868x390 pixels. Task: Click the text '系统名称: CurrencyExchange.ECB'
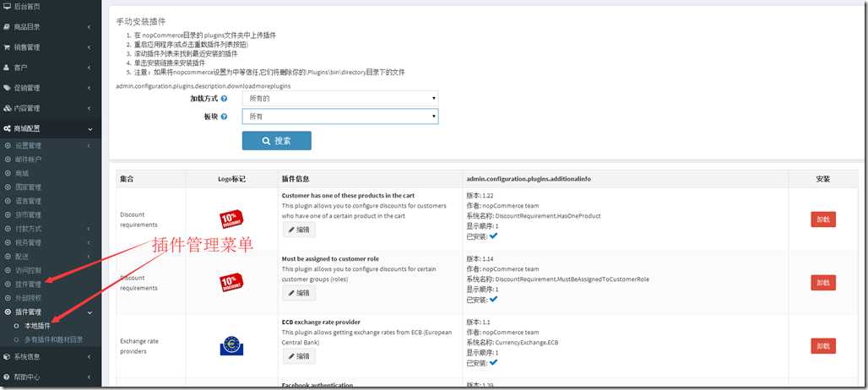(513, 343)
